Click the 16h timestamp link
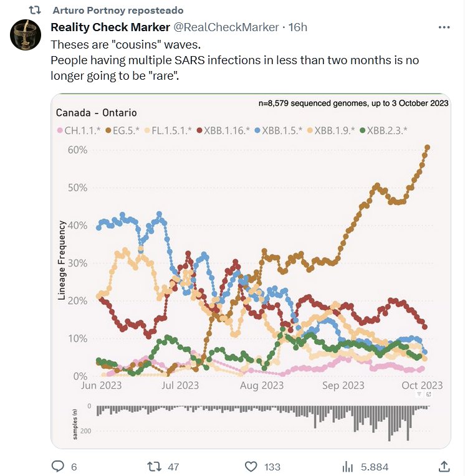This screenshot has width=465, height=476. [x=297, y=27]
